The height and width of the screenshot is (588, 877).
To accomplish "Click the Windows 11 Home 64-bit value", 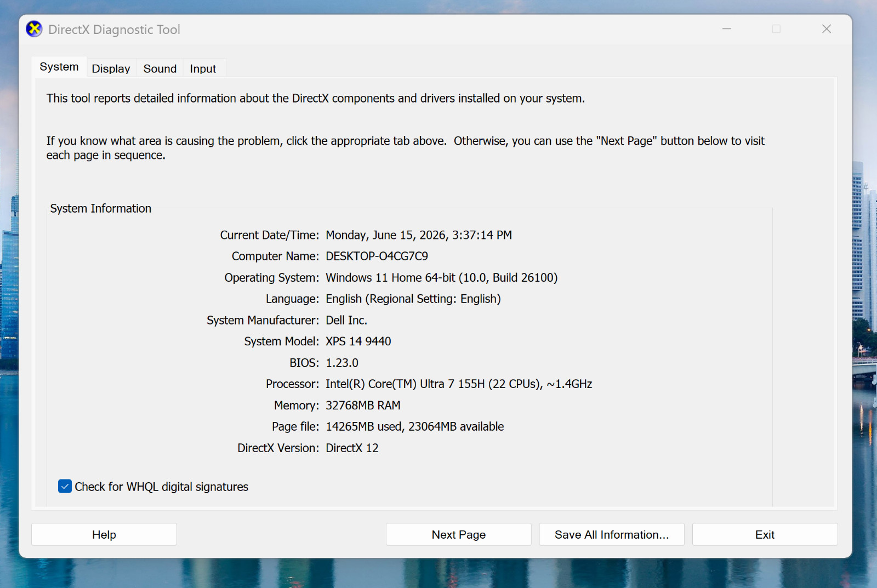I will 442,277.
